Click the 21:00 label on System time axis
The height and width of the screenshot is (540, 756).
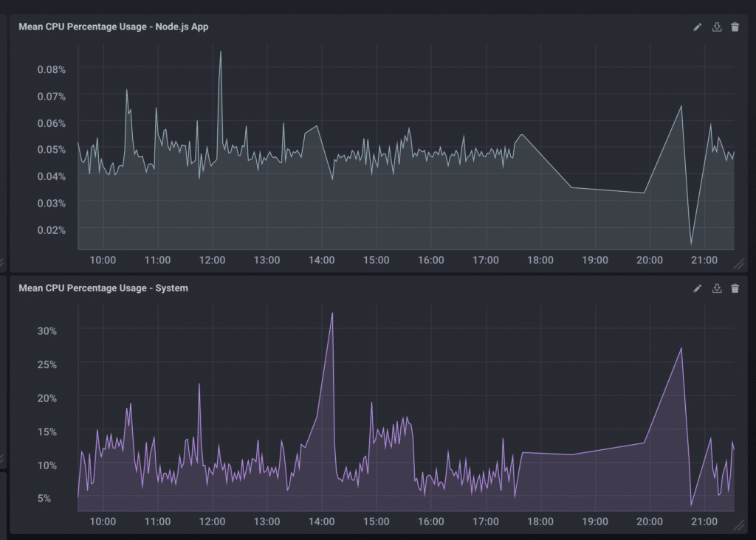704,522
